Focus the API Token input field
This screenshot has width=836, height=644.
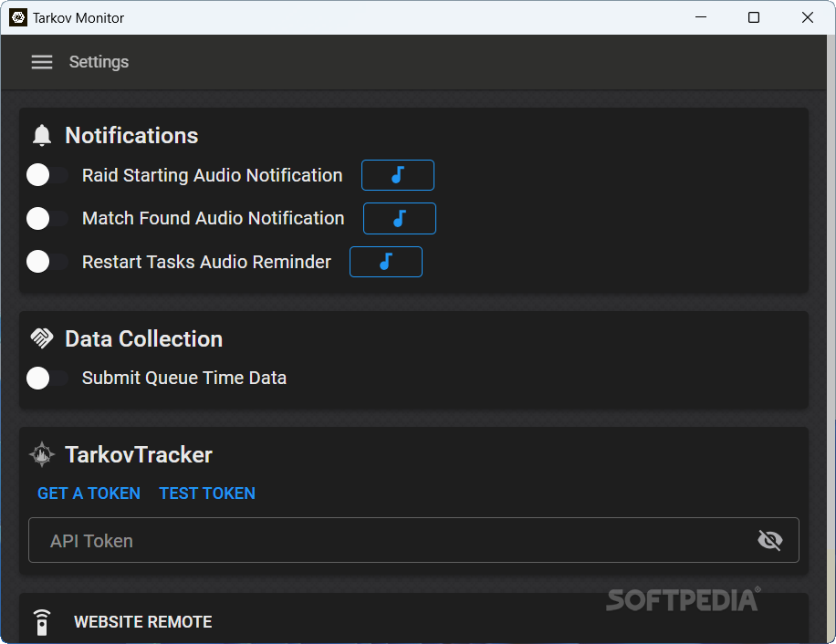[x=413, y=540]
